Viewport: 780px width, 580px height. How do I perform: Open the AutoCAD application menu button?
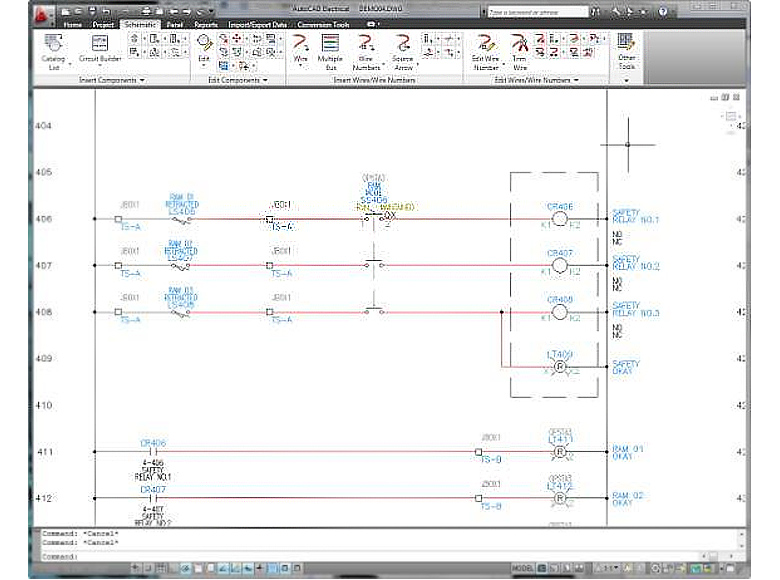click(42, 15)
